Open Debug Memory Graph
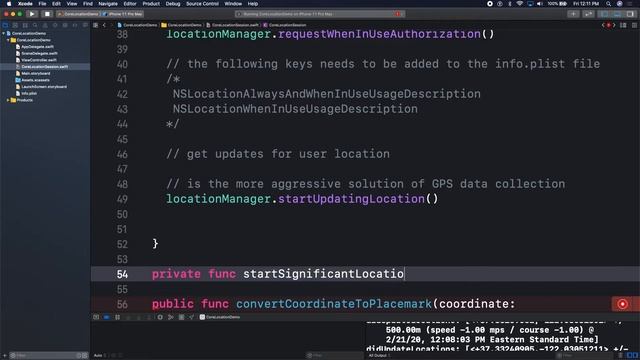Screen dimensions: 640x360 171,317
